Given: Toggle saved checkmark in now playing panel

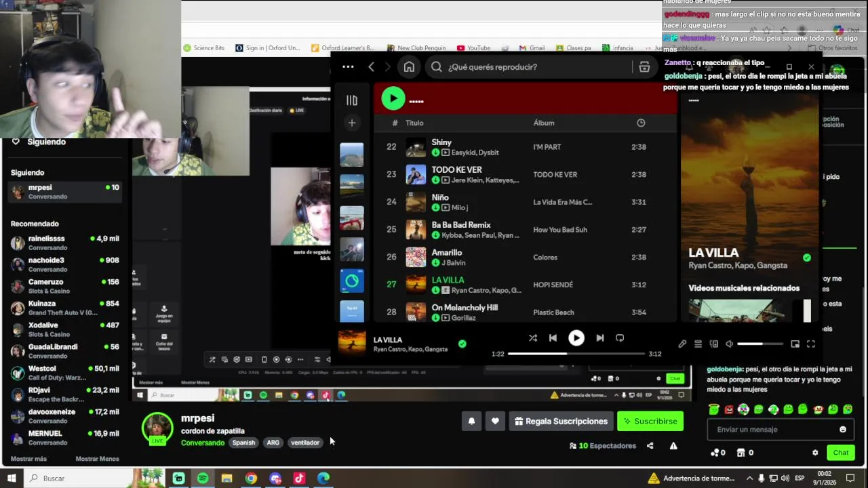Looking at the screenshot, I should click(x=806, y=258).
